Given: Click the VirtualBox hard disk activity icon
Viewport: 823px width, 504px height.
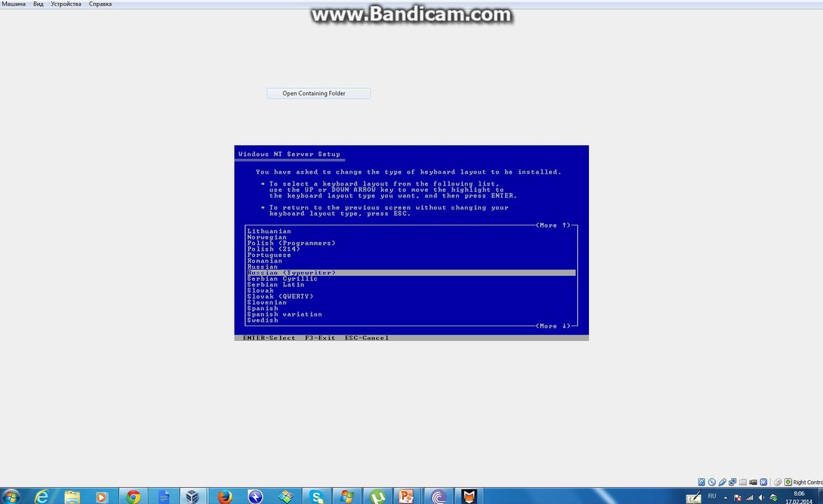Looking at the screenshot, I should (x=701, y=482).
